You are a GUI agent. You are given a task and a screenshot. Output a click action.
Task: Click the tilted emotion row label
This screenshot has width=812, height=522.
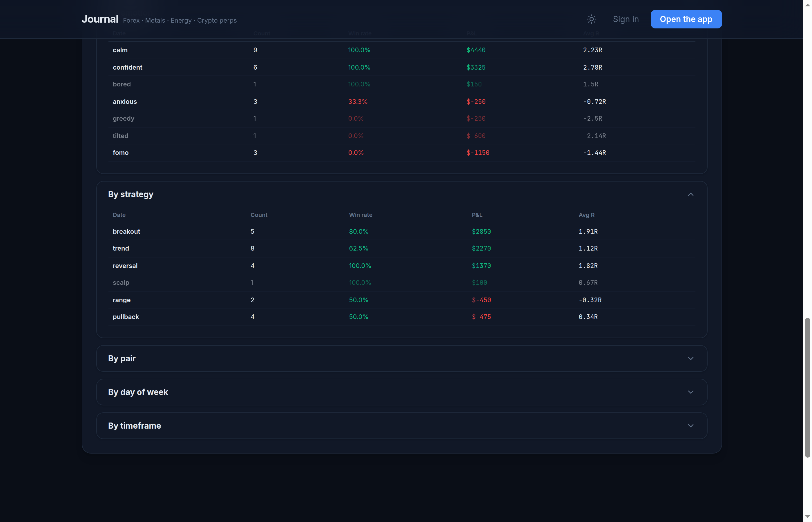(121, 136)
